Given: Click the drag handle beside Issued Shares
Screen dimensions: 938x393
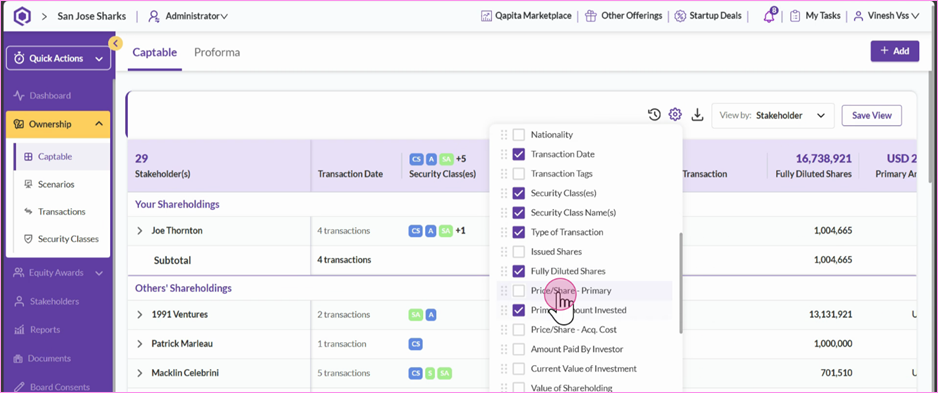Looking at the screenshot, I should 504,252.
